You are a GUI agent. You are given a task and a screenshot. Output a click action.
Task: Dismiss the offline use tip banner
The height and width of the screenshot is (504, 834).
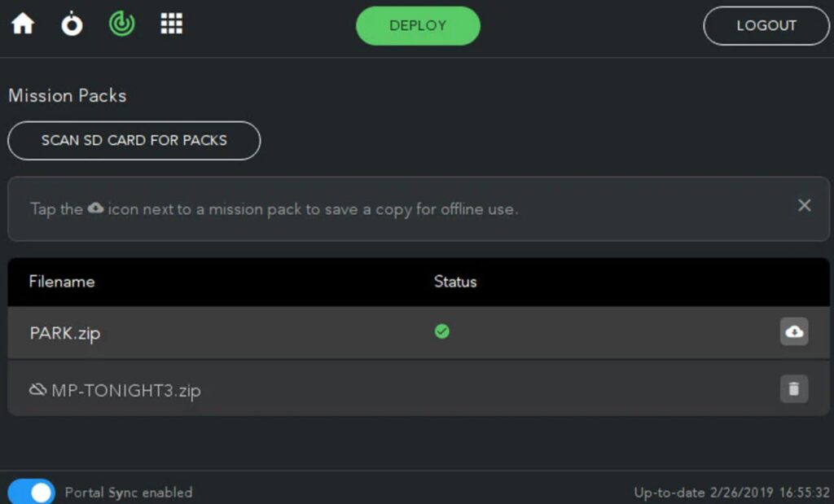pos(805,205)
